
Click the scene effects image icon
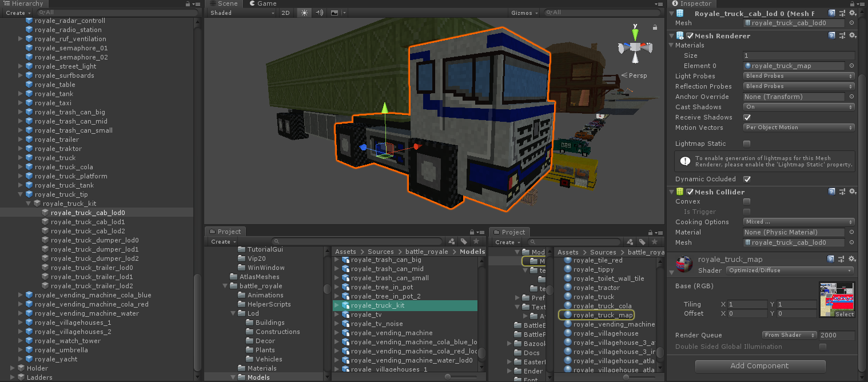pyautogui.click(x=335, y=13)
